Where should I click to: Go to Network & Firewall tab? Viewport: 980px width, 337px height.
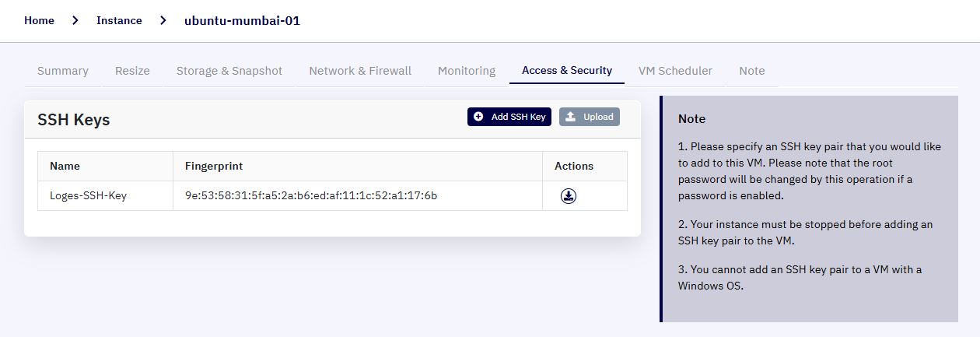360,71
